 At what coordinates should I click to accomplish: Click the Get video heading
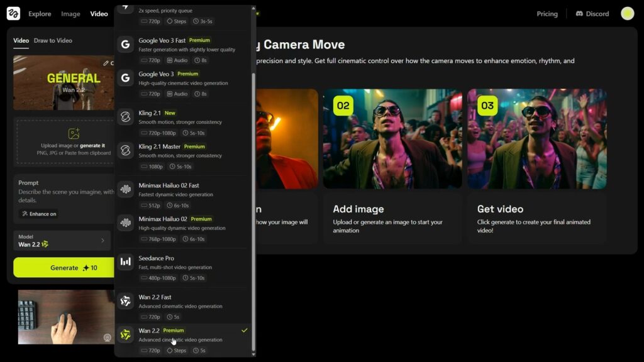[x=500, y=209]
